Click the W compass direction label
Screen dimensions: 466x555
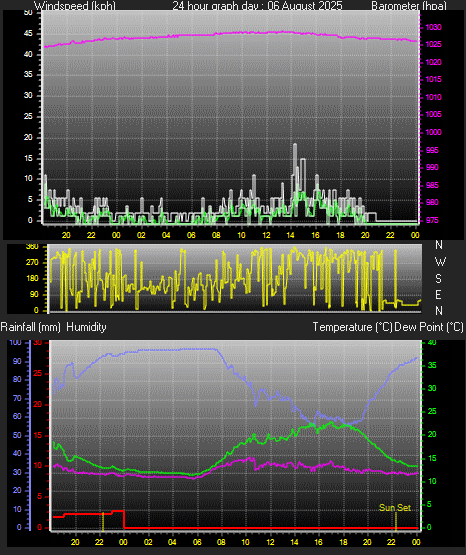pyautogui.click(x=440, y=262)
